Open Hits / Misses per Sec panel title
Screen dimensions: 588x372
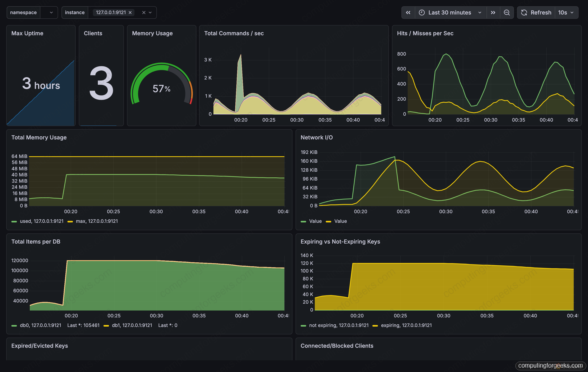[425, 33]
